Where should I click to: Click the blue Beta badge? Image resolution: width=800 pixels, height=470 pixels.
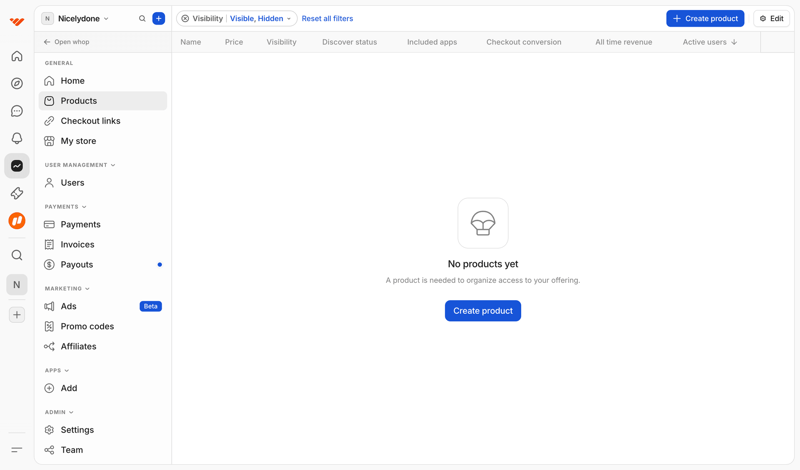(151, 306)
